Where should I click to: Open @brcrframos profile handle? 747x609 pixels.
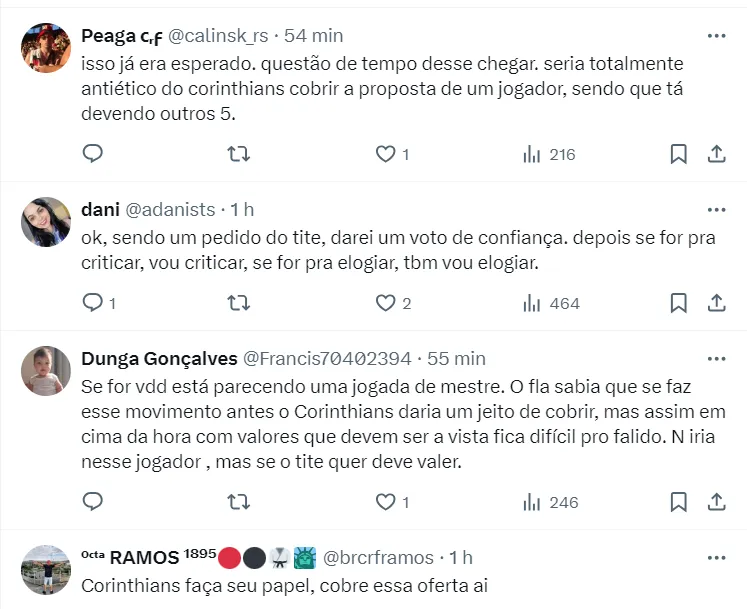(379, 557)
